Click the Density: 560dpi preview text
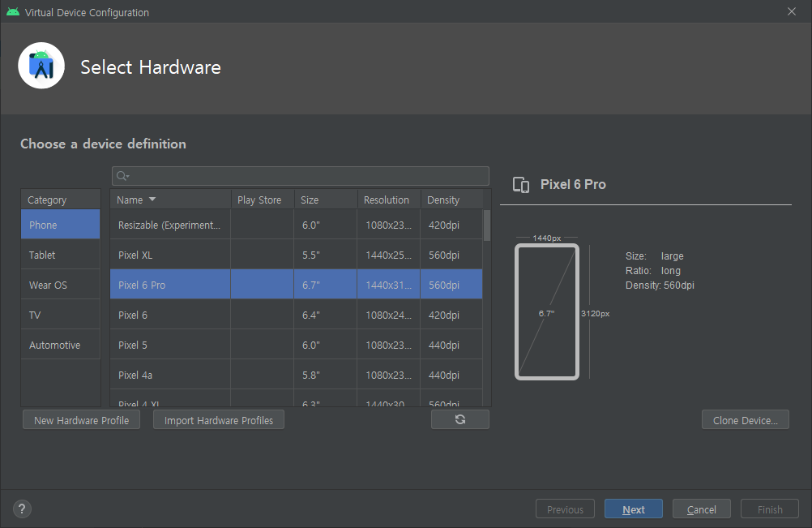The height and width of the screenshot is (528, 812). click(x=660, y=285)
